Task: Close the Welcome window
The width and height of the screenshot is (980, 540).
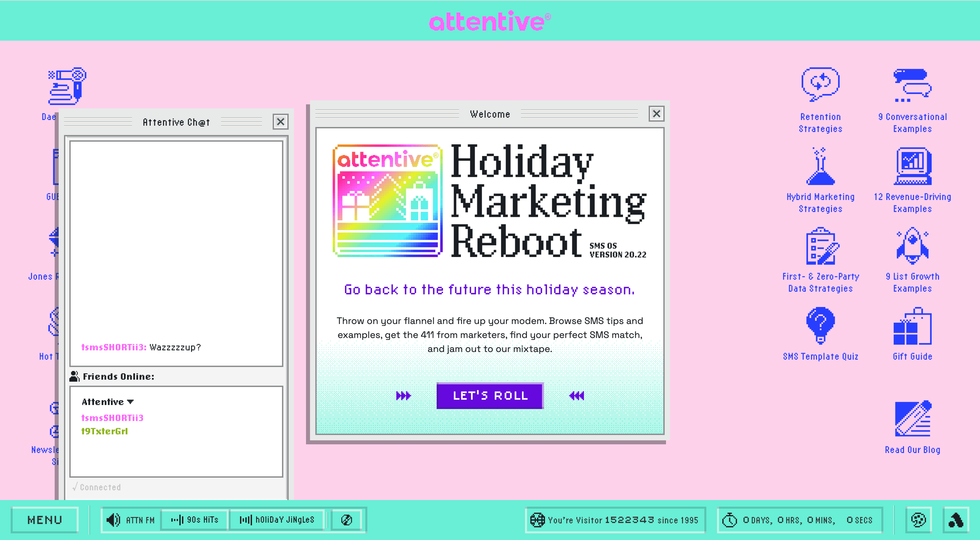Action: [x=656, y=113]
